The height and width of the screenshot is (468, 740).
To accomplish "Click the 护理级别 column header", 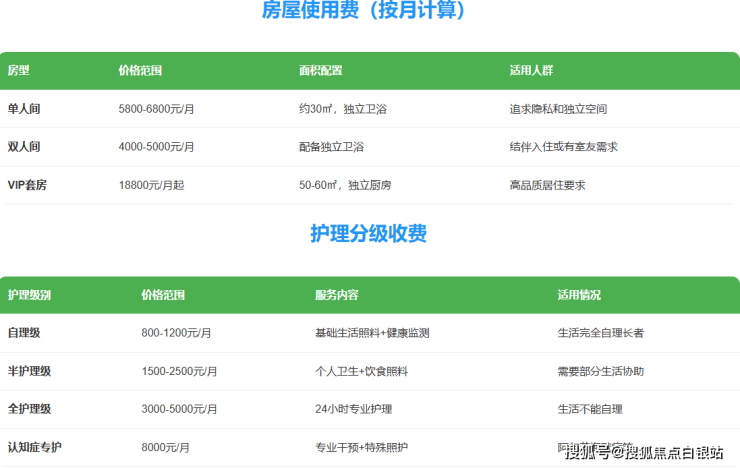I will (29, 295).
